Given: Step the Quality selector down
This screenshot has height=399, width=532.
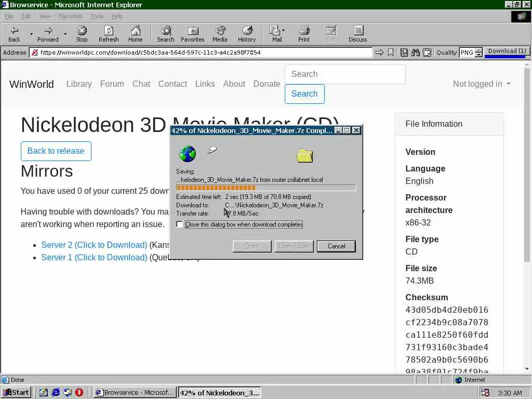Looking at the screenshot, I should coord(478,55).
